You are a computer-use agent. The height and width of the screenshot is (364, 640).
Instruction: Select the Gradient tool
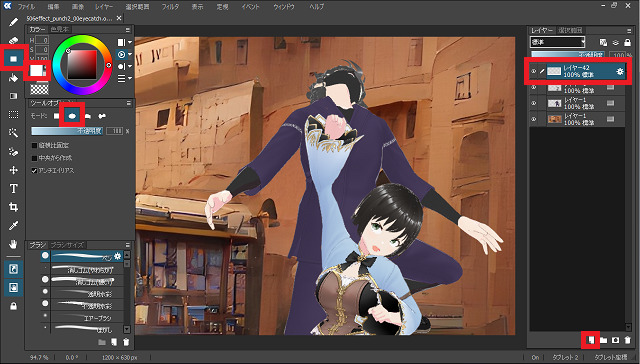(x=13, y=96)
